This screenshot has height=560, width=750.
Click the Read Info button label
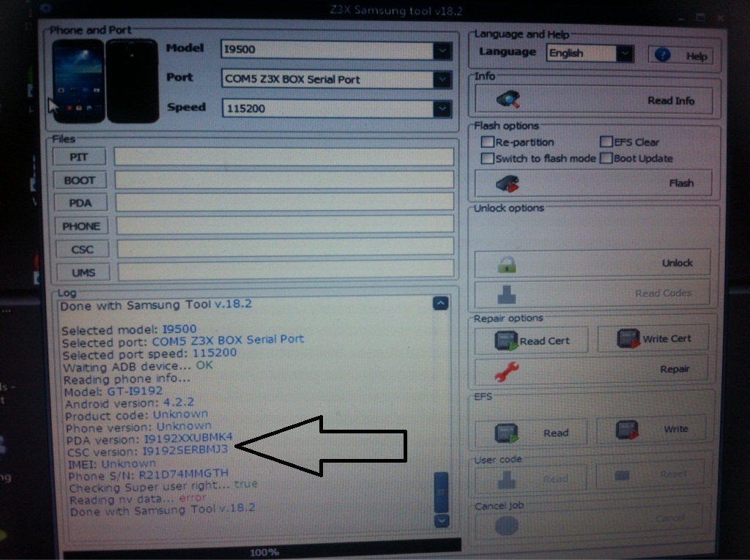pyautogui.click(x=671, y=100)
